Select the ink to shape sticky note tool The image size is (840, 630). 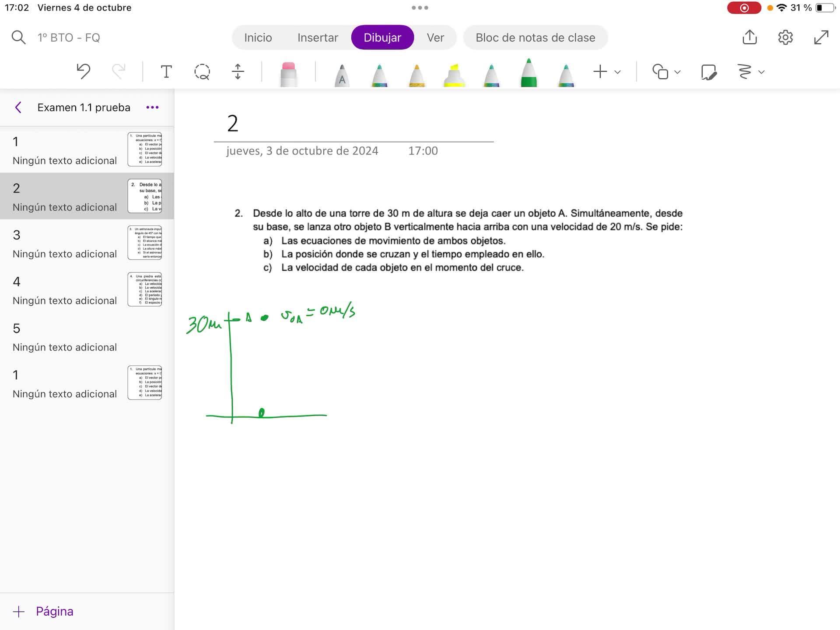[708, 72]
